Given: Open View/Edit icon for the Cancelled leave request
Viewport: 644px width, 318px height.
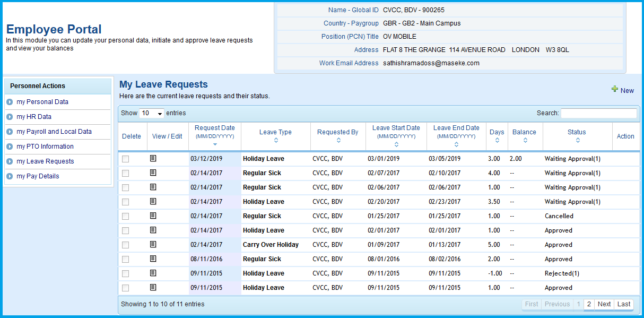Looking at the screenshot, I should (153, 216).
